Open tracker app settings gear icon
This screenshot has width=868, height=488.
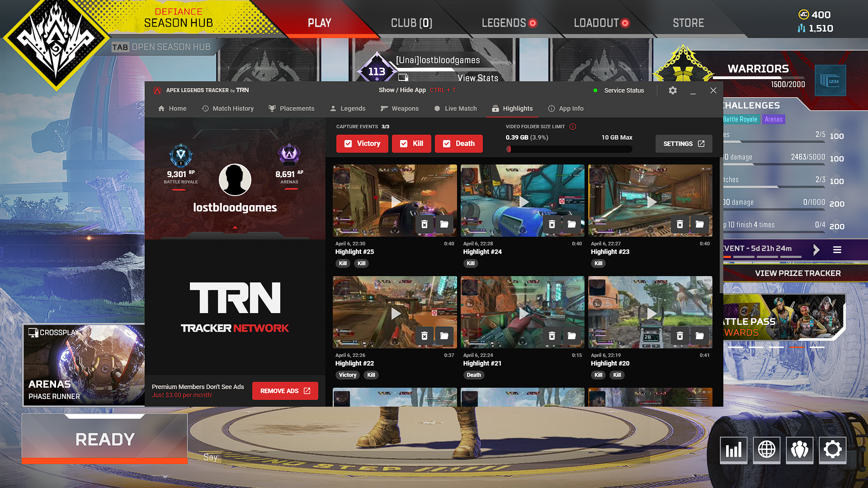[x=673, y=90]
